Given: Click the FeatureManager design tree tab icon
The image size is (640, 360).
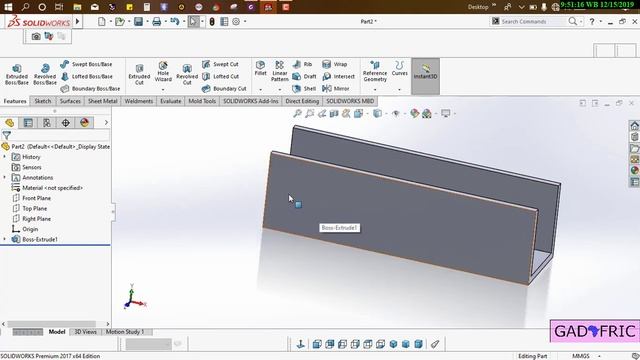Looking at the screenshot, I should (10, 122).
